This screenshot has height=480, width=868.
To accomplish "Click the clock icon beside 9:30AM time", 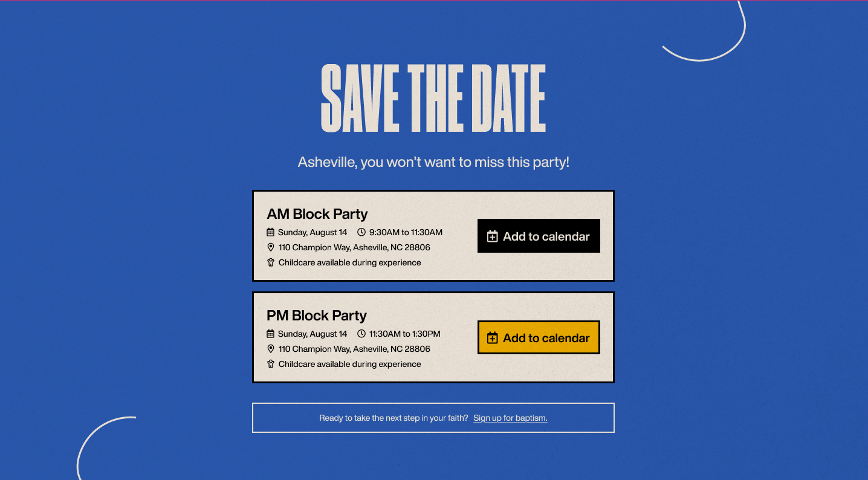I will tap(361, 232).
